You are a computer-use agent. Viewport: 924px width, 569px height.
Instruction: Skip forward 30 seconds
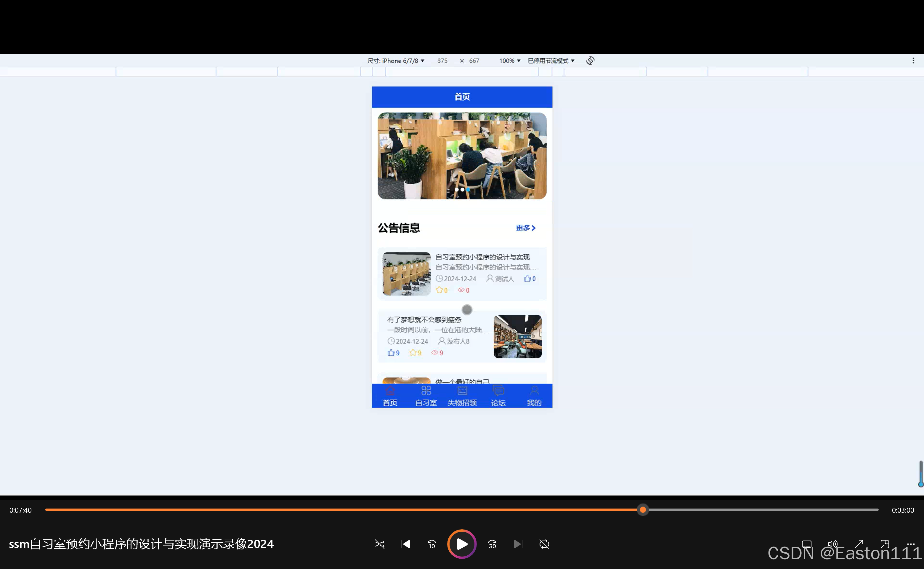(492, 544)
